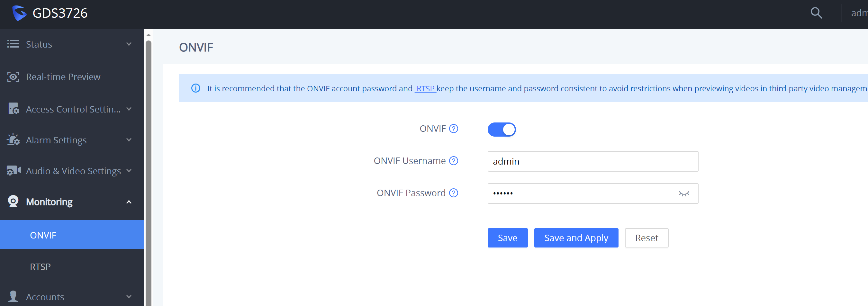Click the search magnifier icon in header
Viewport: 868px width, 306px height.
816,13
